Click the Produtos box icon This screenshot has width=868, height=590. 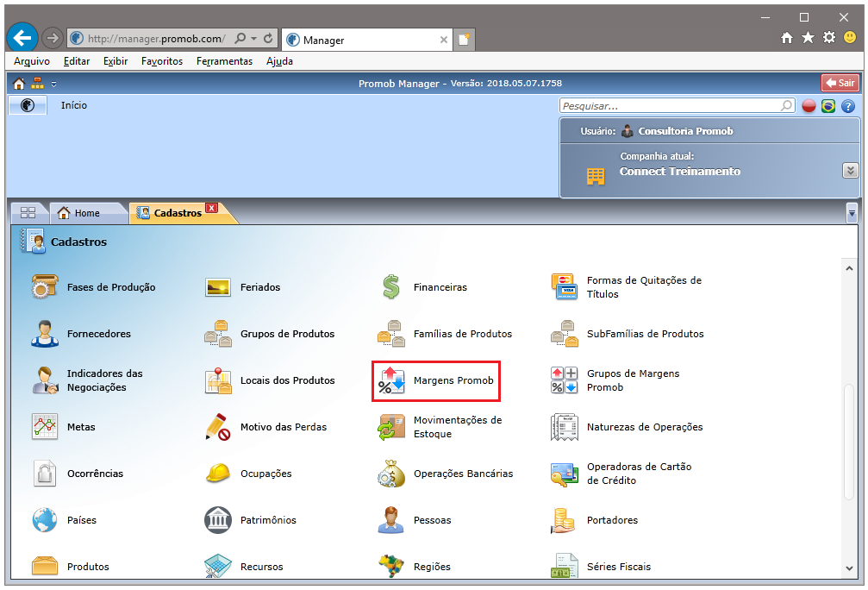pos(45,566)
